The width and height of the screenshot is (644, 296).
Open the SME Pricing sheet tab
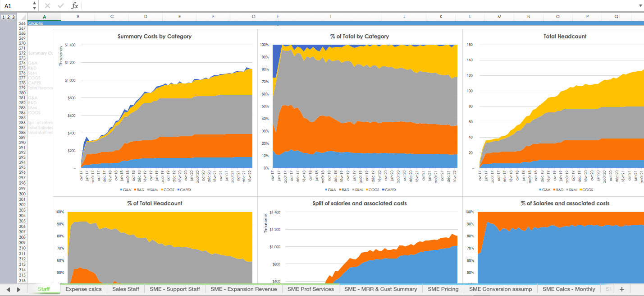[x=443, y=289]
